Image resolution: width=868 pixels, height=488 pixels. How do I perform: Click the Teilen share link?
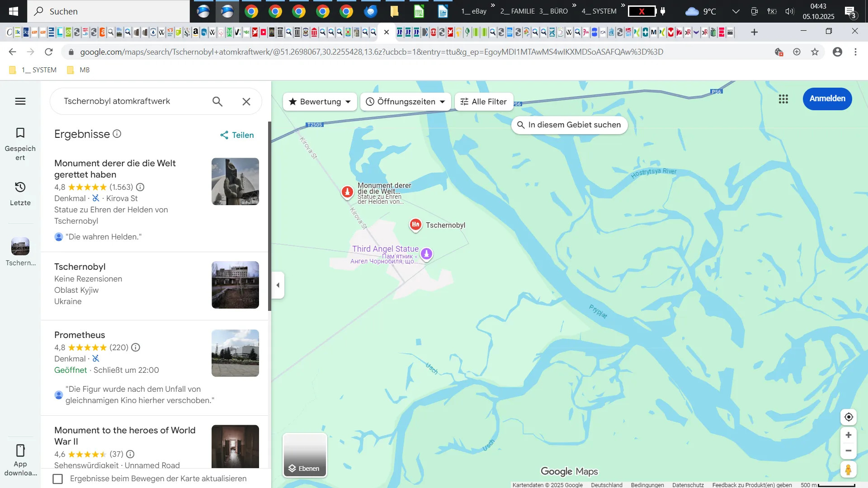tap(237, 135)
